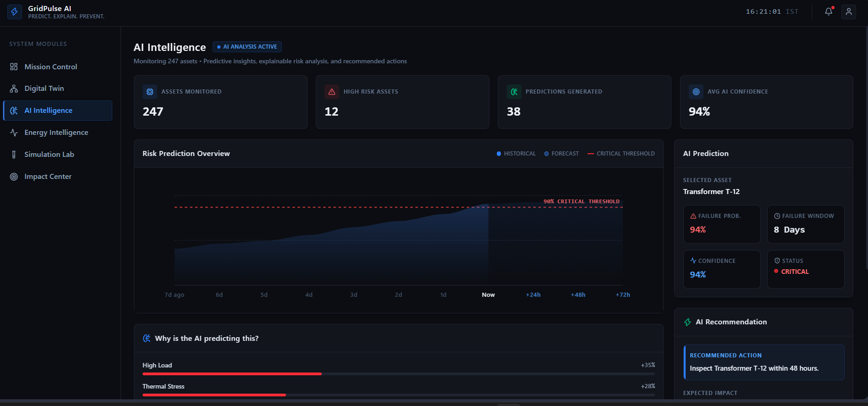This screenshot has width=868, height=406.
Task: Open the user profile icon
Action: 849,12
